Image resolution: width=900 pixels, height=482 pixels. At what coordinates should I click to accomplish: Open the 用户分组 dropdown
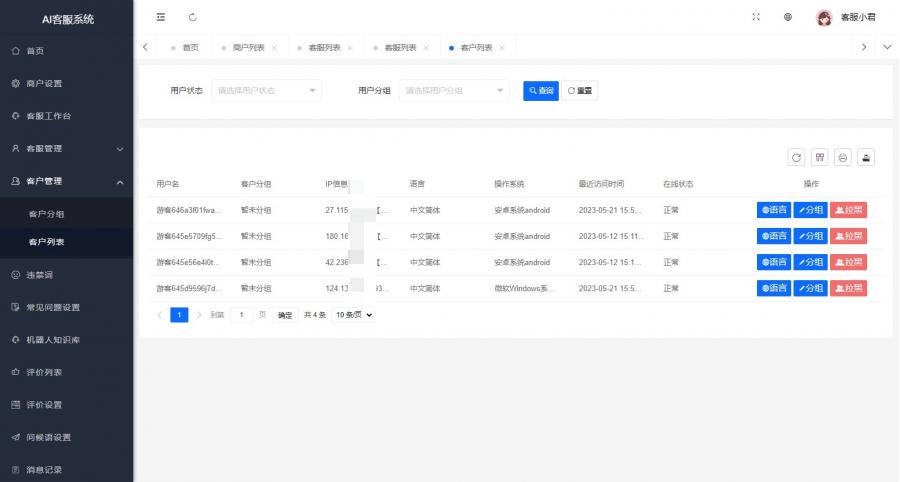pos(454,91)
